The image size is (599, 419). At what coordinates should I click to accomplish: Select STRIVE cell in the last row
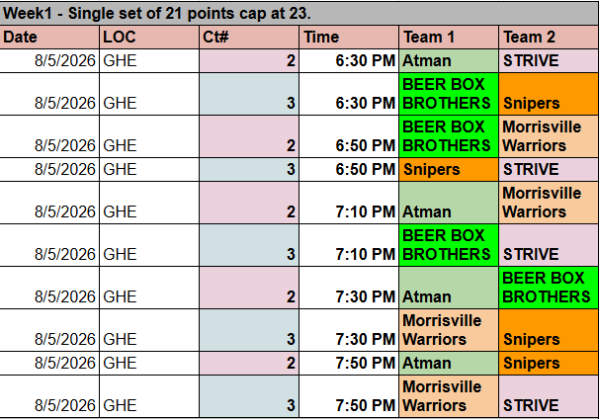(x=548, y=396)
